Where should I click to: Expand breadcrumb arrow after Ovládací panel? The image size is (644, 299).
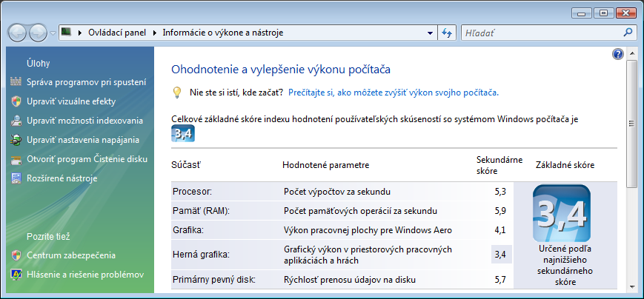pyautogui.click(x=154, y=33)
